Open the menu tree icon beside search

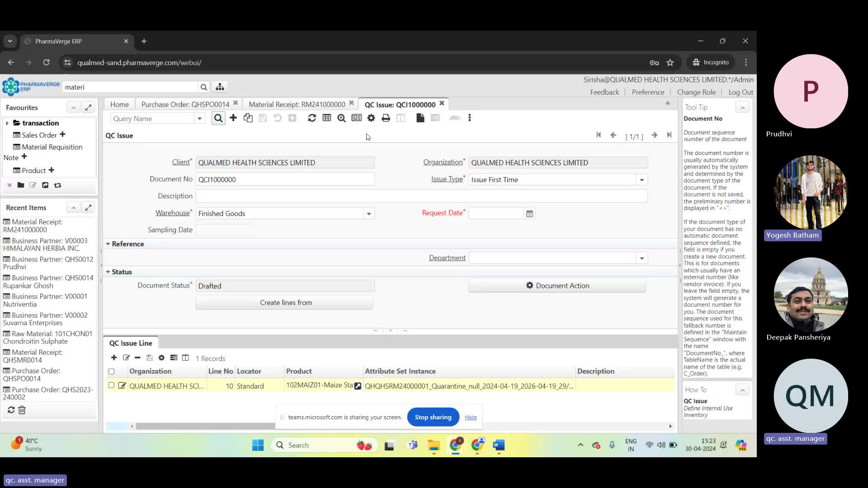220,87
